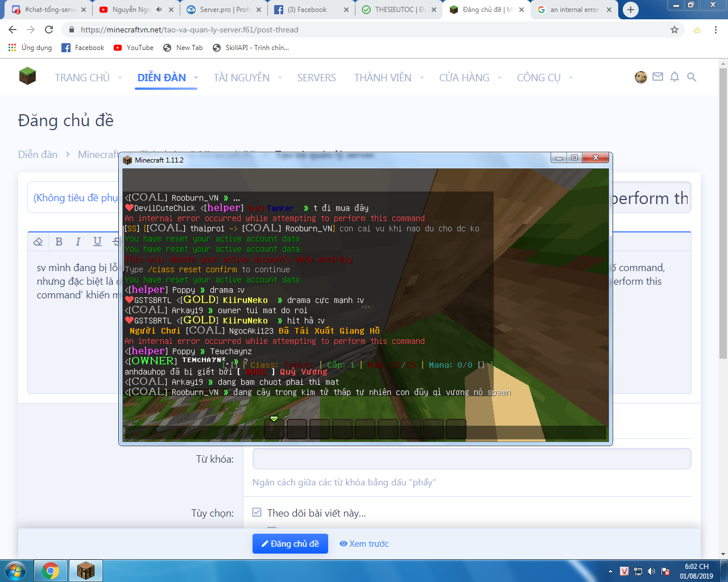Open the TRANG CHỦ nav item
This screenshot has width=728, height=582.
pos(82,78)
